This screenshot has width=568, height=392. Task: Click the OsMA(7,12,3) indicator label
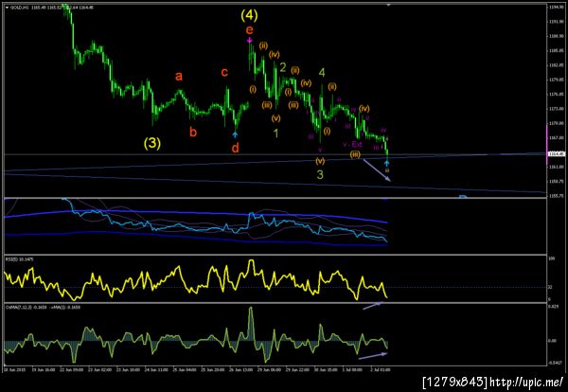click(x=43, y=307)
